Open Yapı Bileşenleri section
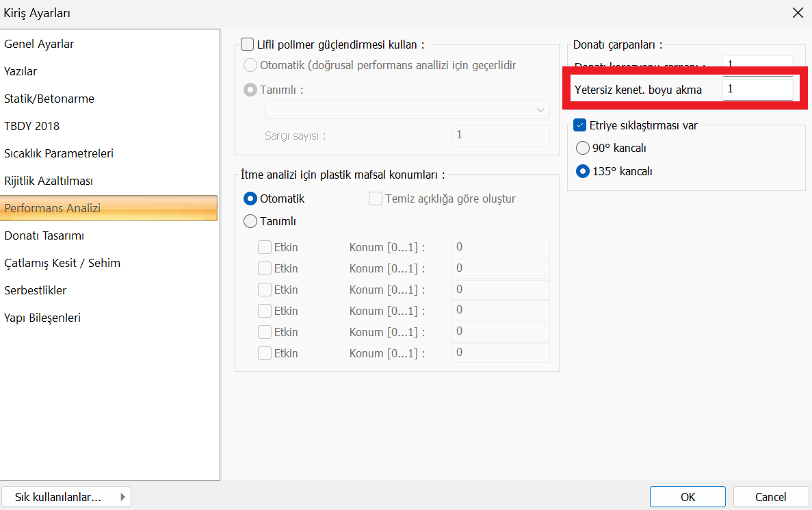The image size is (812, 510). click(x=42, y=318)
